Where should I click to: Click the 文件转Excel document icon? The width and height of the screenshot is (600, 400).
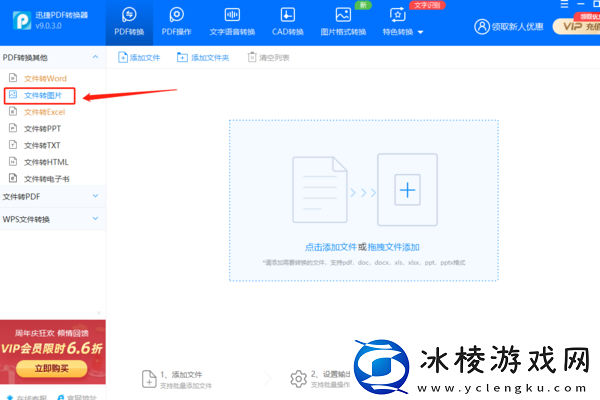(13, 111)
